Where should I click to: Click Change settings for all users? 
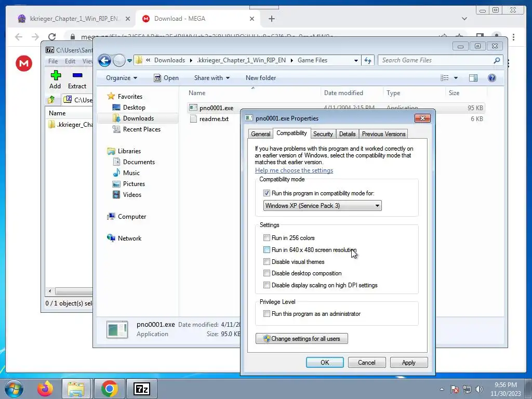pos(302,339)
